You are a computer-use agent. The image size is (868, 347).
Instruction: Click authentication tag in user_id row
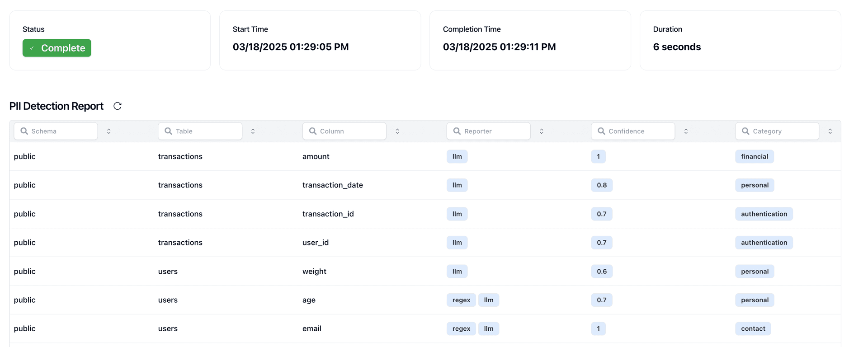coord(764,243)
